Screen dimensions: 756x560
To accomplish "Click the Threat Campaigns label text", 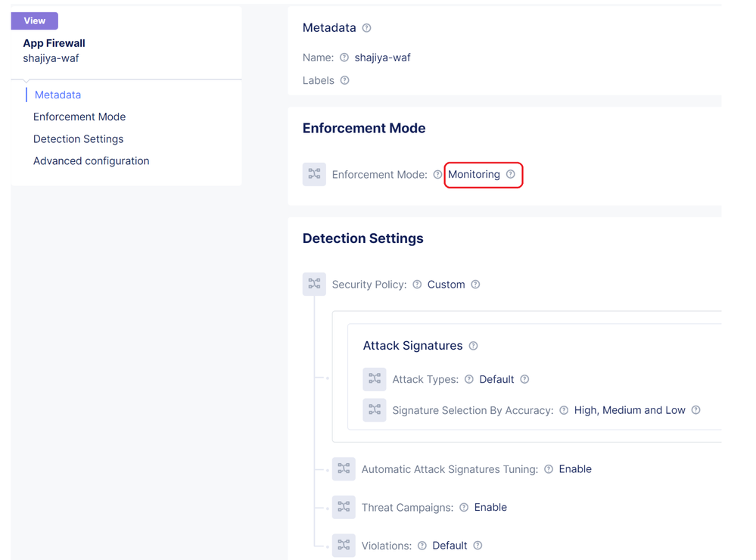I will coord(407,508).
